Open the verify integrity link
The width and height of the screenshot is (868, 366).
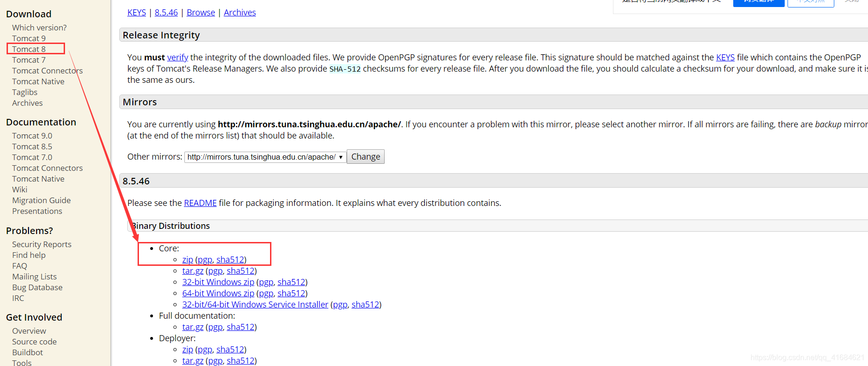178,58
